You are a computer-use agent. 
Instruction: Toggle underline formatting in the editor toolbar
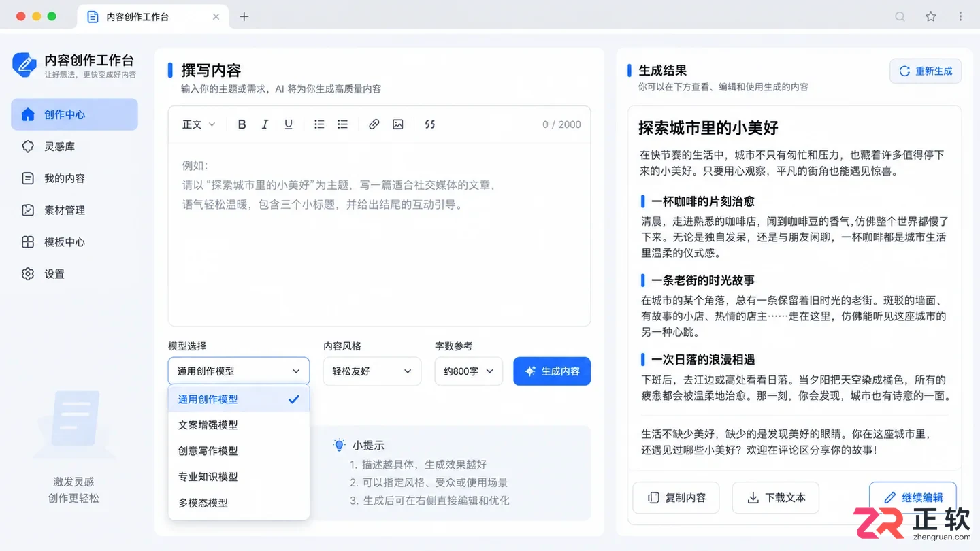[x=289, y=124]
